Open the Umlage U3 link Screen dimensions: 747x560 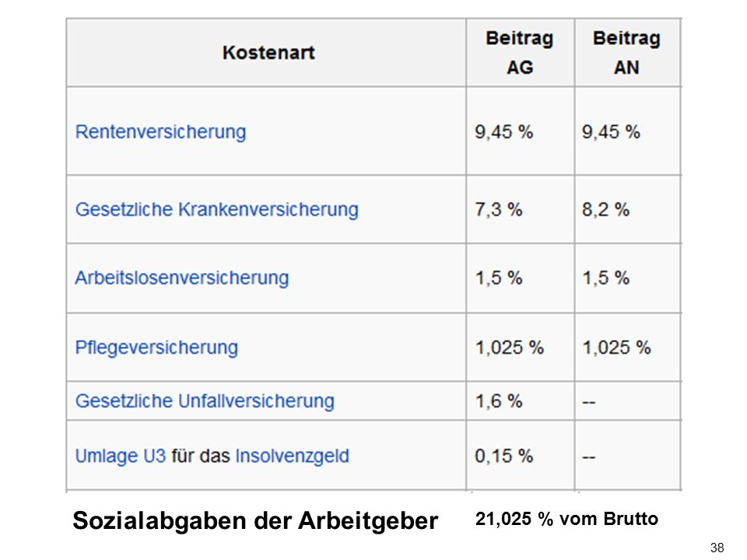(x=121, y=457)
